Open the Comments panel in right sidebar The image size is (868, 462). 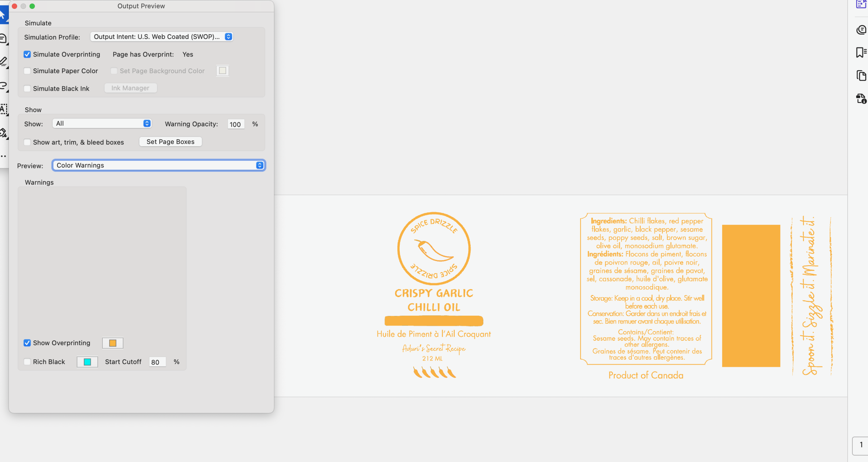(x=861, y=30)
